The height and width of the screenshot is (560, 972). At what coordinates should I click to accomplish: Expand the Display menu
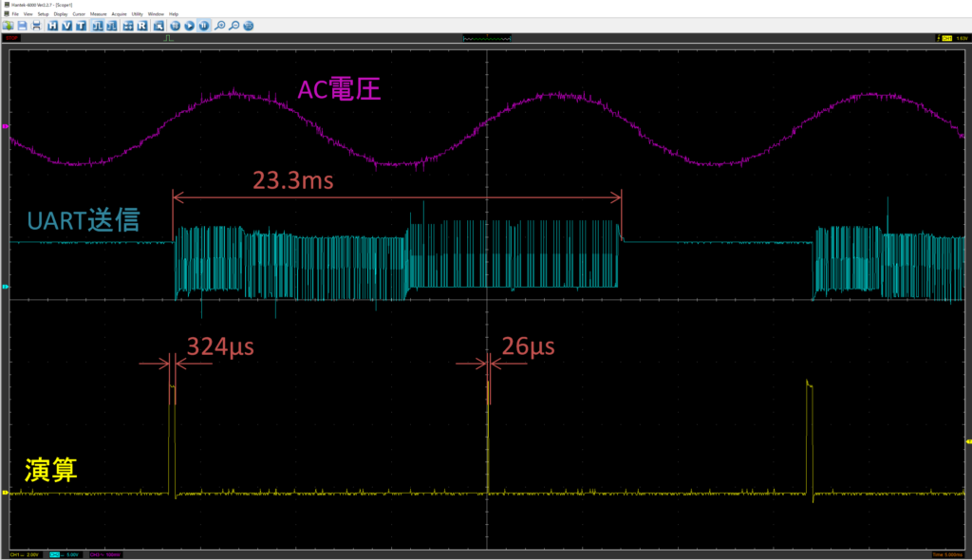pos(61,14)
